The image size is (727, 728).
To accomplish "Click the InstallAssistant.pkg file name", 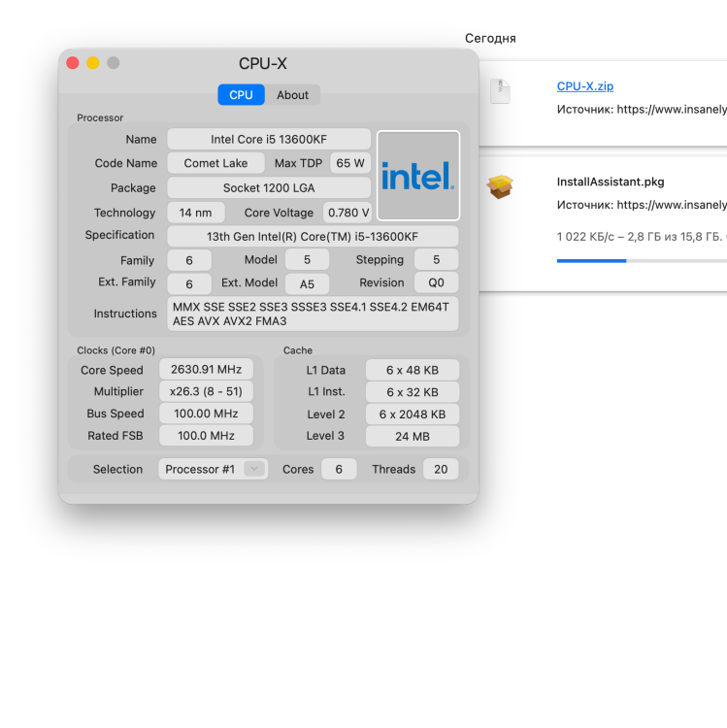I will pos(610,182).
